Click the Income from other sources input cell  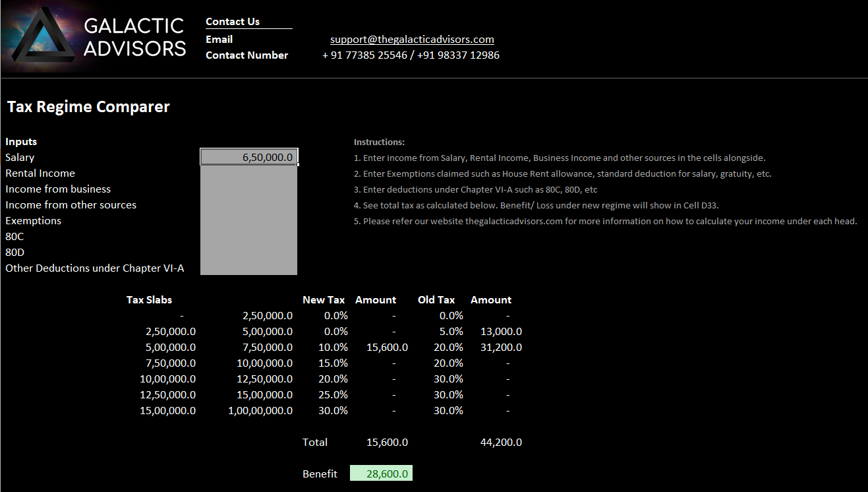(x=248, y=204)
